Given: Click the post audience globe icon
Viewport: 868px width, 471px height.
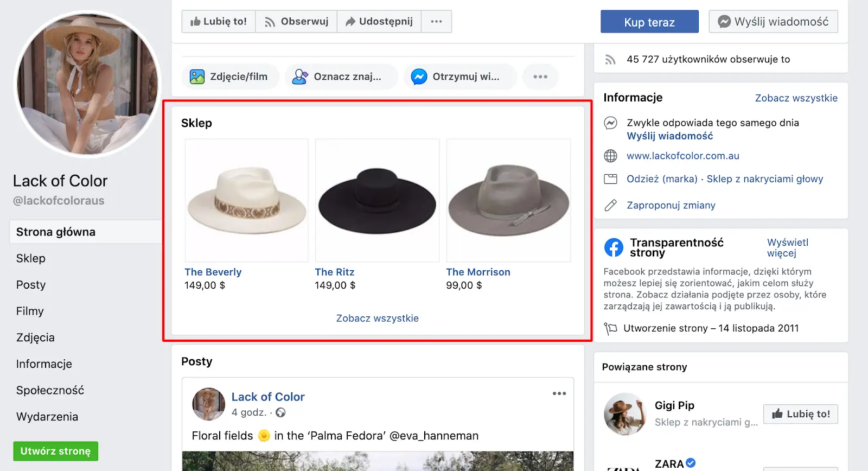Looking at the screenshot, I should click(280, 412).
